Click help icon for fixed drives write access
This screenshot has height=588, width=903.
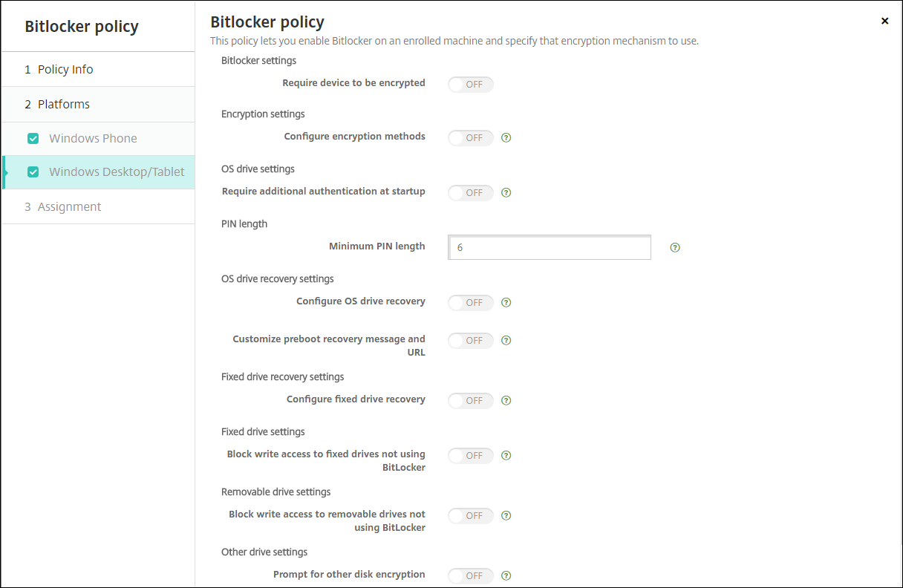[506, 455]
